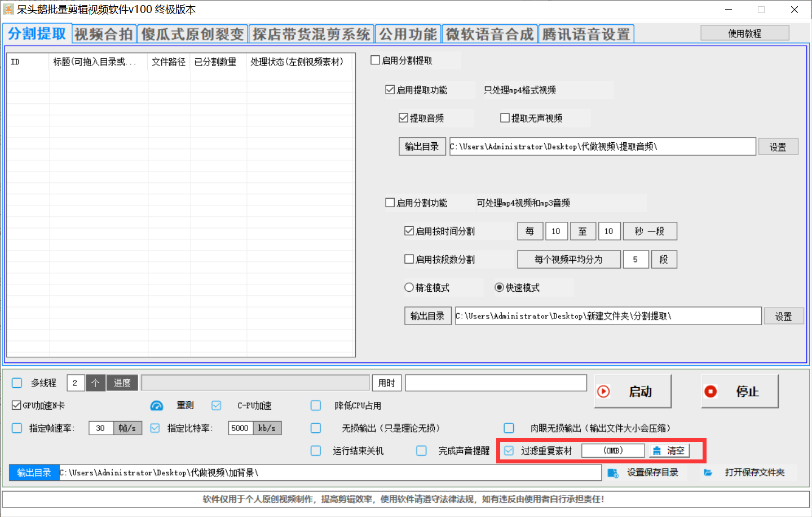Toggle 过滤重复素材 checkbox
The height and width of the screenshot is (517, 812).
click(509, 450)
